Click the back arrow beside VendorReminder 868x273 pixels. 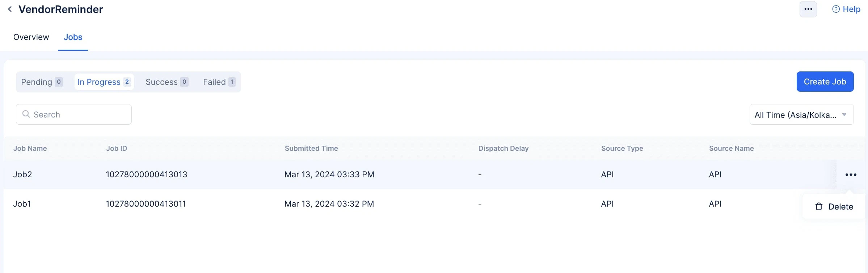click(x=10, y=9)
